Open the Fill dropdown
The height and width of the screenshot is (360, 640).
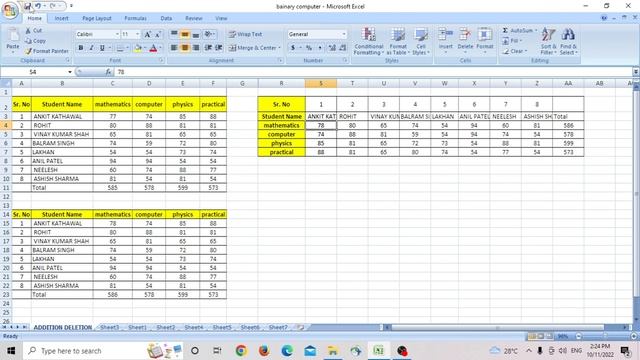pyautogui.click(x=511, y=41)
